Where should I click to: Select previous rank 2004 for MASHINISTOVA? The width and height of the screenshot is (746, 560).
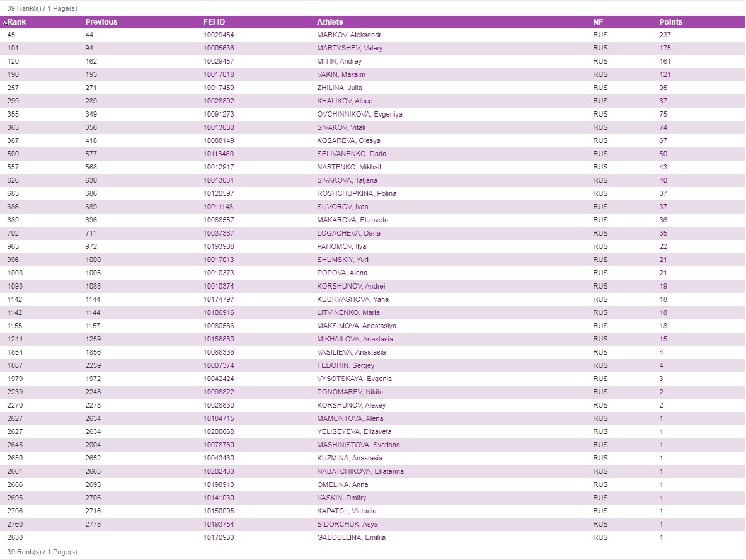(93, 445)
